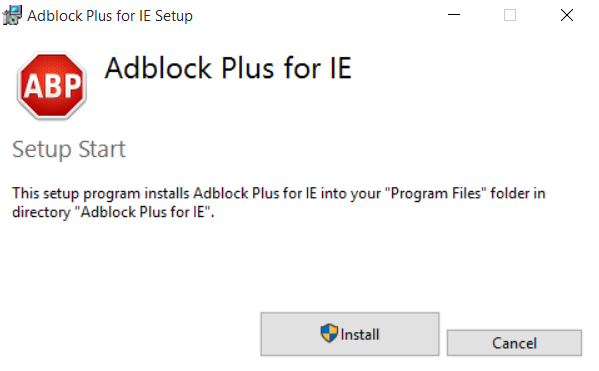Click the word 'Install' on the button label

(360, 335)
